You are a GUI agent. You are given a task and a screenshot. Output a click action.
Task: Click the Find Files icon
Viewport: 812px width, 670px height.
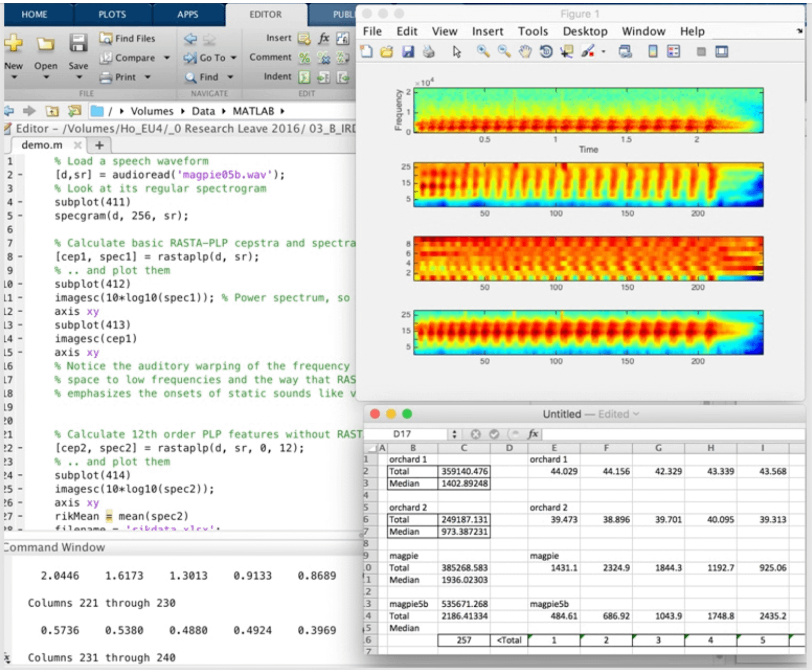click(106, 38)
